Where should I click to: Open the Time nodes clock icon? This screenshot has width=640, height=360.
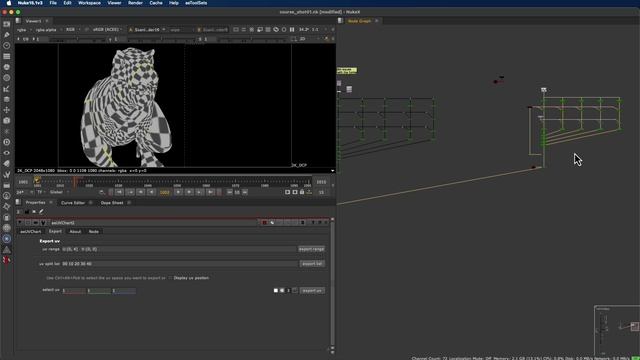point(7,45)
